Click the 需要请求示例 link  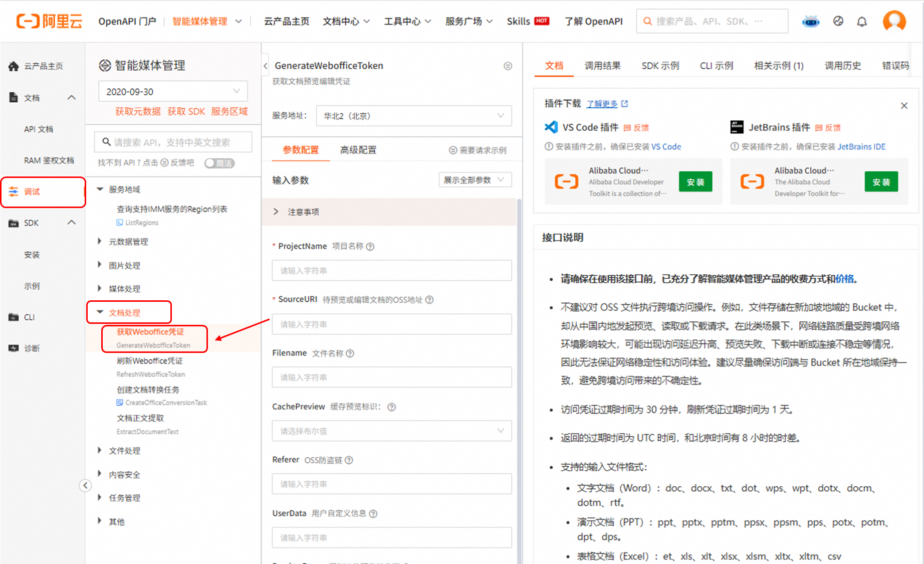478,150
